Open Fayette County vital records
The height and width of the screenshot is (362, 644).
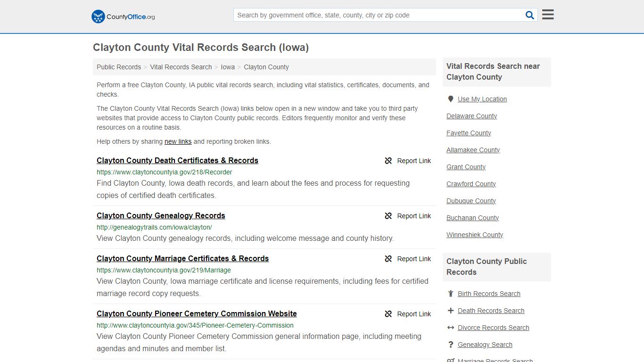(x=469, y=133)
